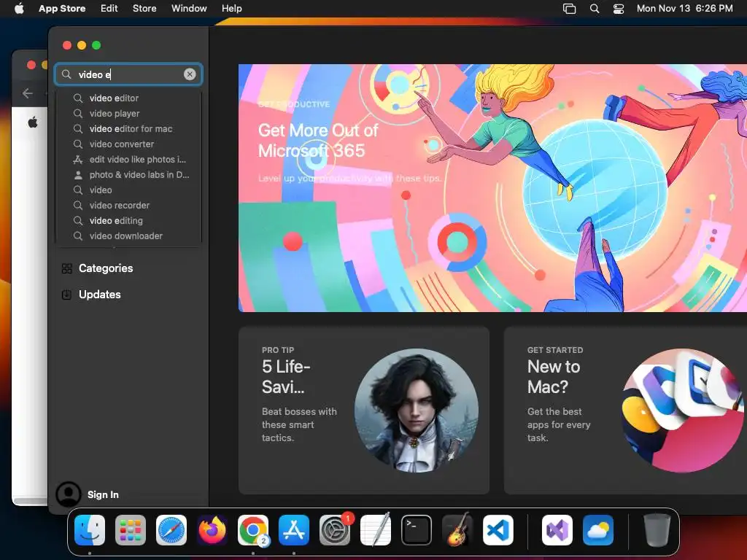Choose the 'video converter' suggestion
Image resolution: width=747 pixels, height=560 pixels.
[128, 144]
